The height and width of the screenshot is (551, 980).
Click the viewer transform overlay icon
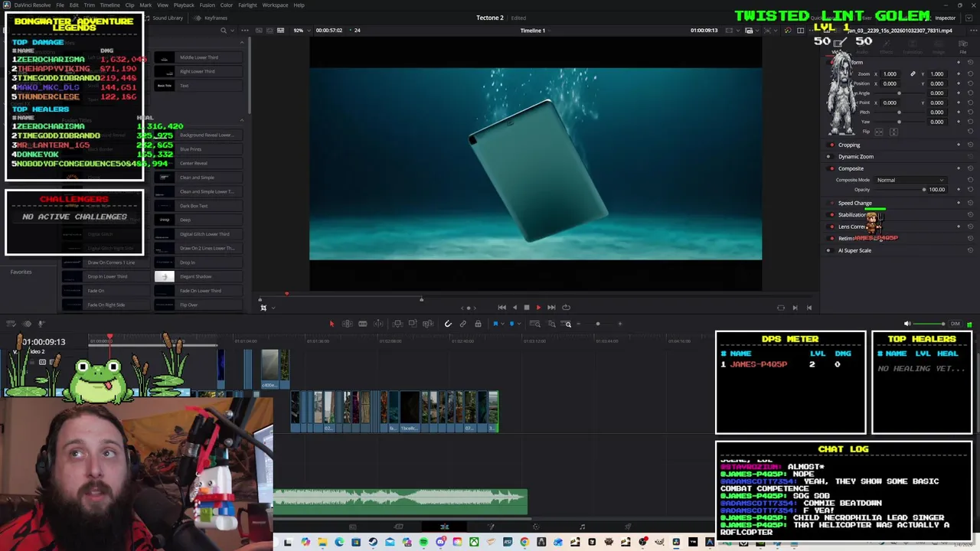click(263, 308)
